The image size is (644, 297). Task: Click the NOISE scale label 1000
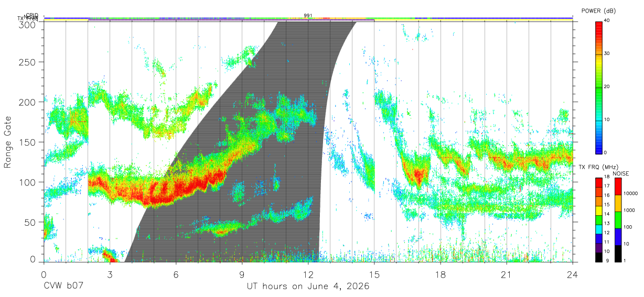click(629, 210)
